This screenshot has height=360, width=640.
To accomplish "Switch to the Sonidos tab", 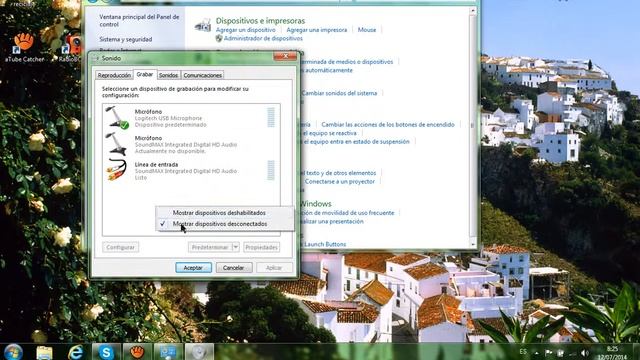I will point(168,76).
